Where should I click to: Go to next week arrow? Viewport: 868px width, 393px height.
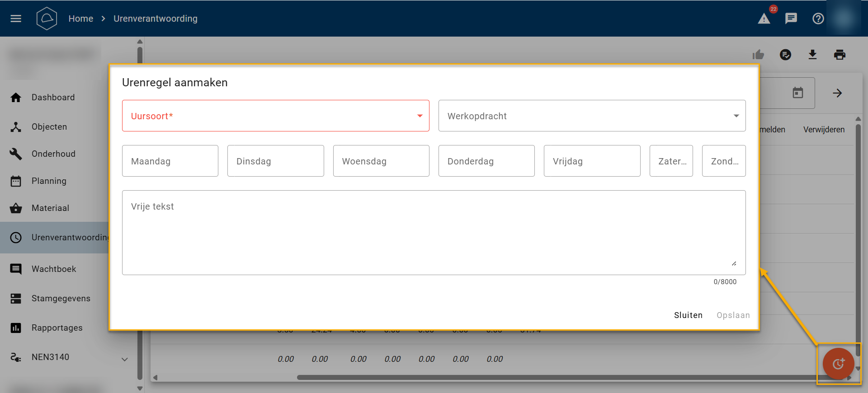[x=837, y=93]
